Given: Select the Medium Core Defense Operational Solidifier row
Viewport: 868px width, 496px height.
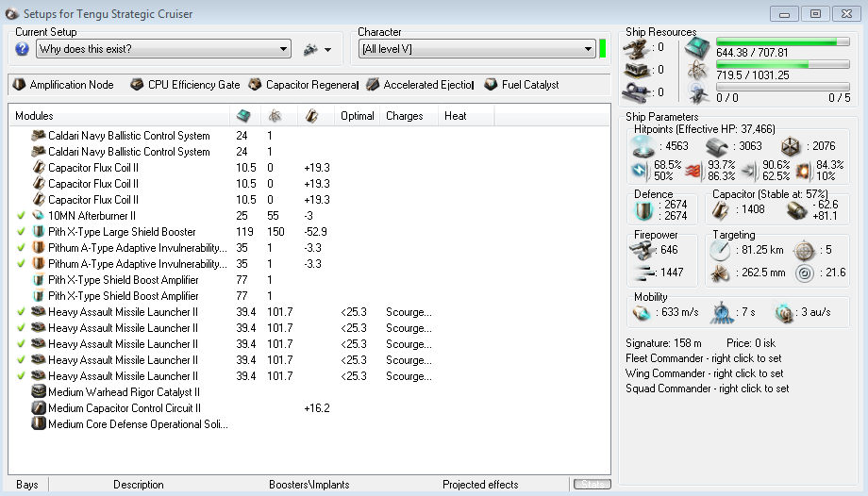Looking at the screenshot, I should click(309, 424).
